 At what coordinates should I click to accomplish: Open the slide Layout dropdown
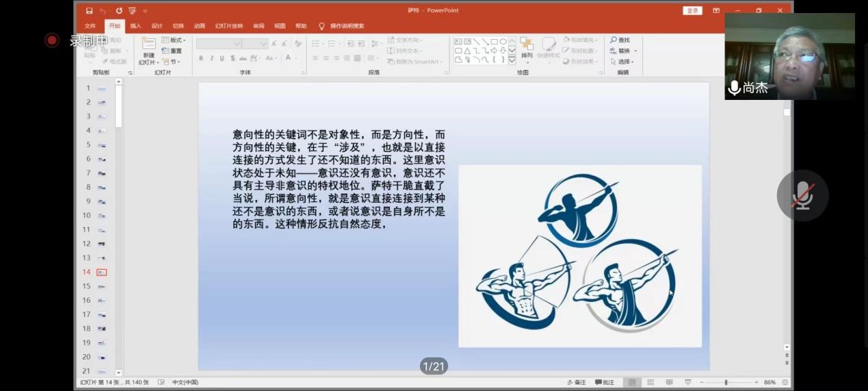point(174,40)
